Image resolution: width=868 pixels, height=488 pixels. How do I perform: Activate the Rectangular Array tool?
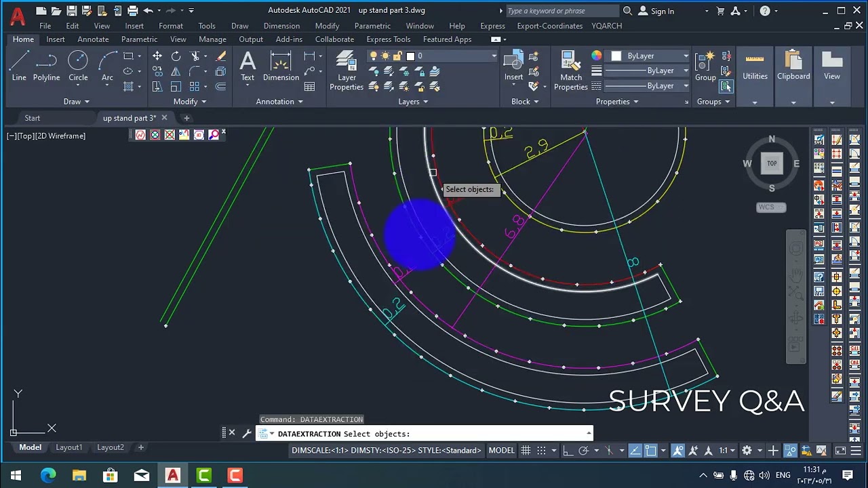click(x=195, y=87)
